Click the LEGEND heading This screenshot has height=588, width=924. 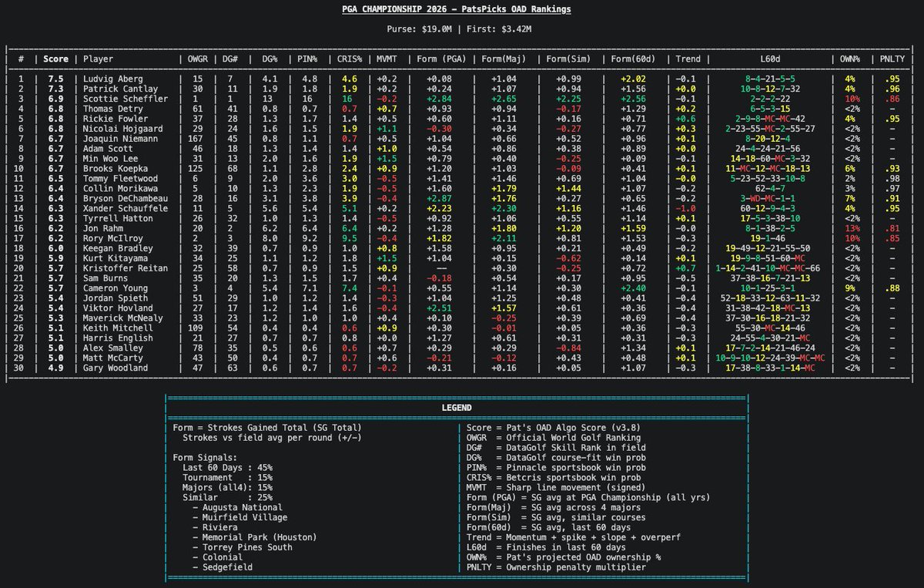pyautogui.click(x=457, y=408)
